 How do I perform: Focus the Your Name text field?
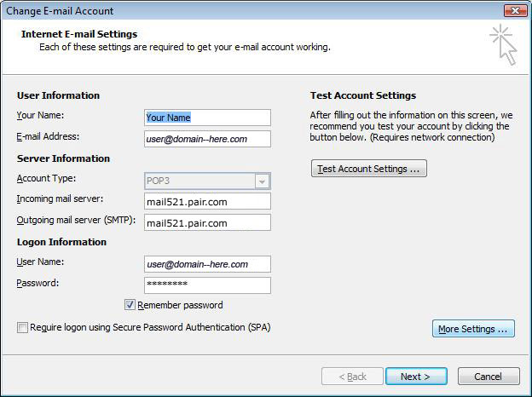coord(207,118)
